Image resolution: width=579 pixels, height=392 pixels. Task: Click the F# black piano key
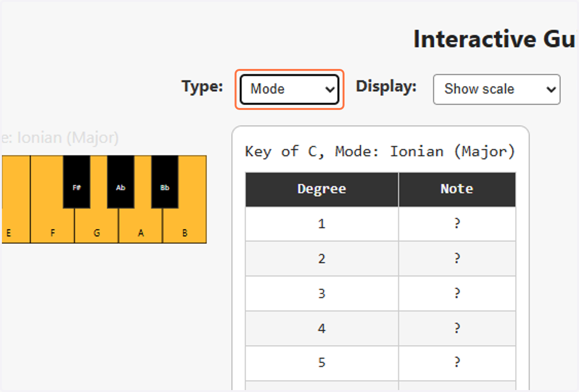(77, 182)
